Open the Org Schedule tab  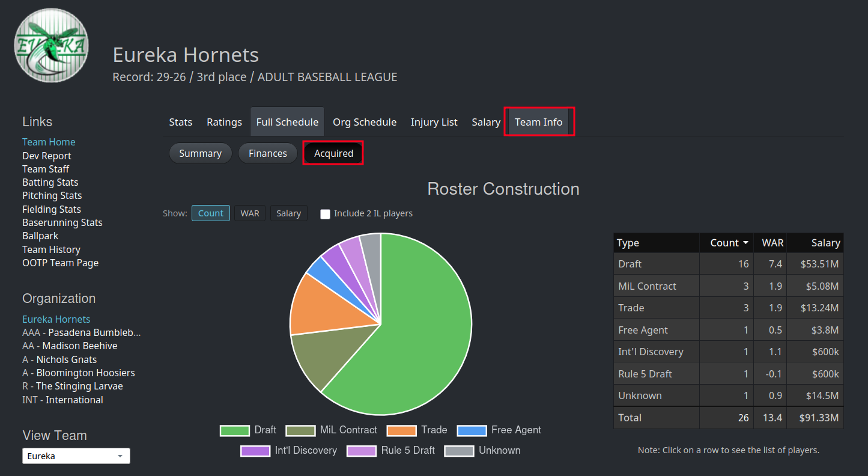(365, 122)
